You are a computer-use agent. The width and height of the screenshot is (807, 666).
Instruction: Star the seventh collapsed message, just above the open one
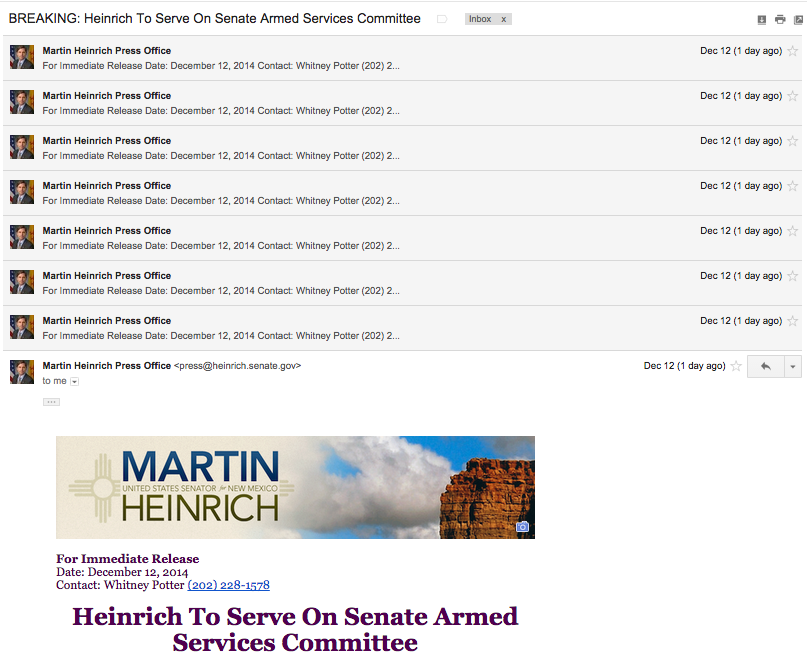(x=793, y=321)
